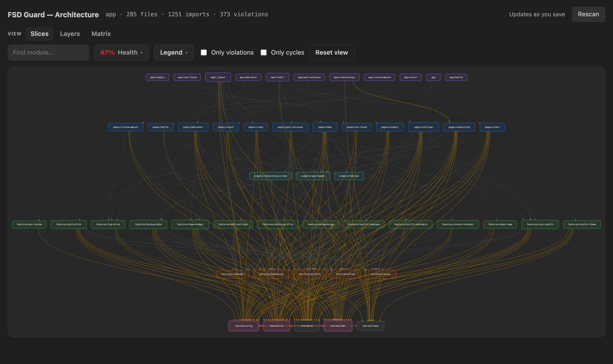Click the app/_layout graph node
This screenshot has width=613, height=364.
tap(218, 77)
